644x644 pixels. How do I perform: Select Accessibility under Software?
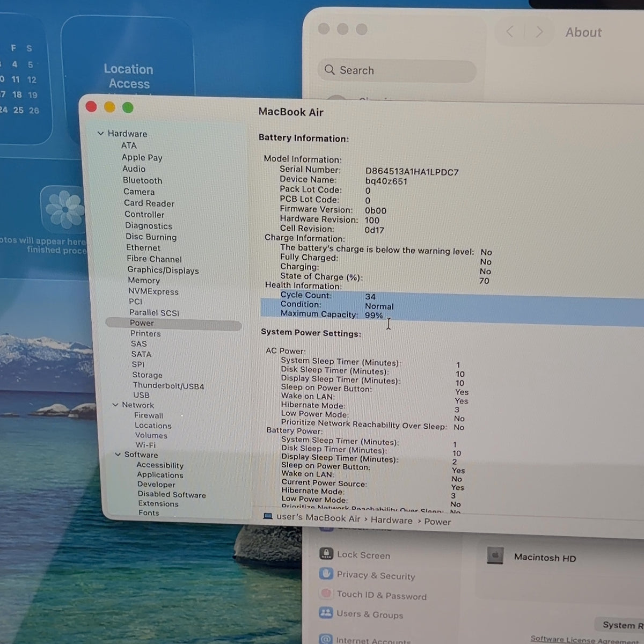click(x=160, y=465)
